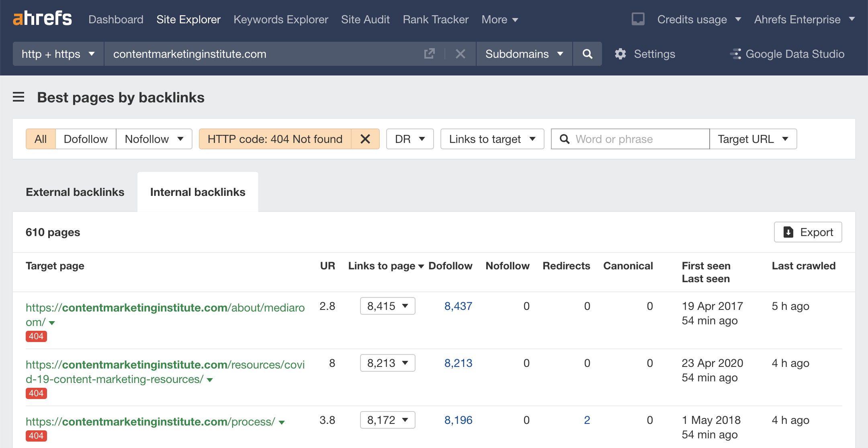Switch to External backlinks tab

tap(75, 192)
